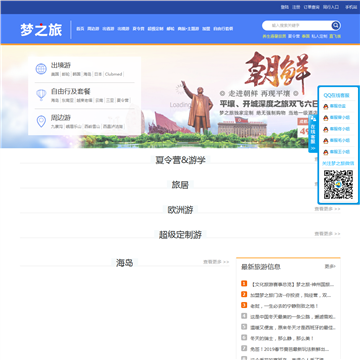Screen dimensions: 360x360
Task: Select 西岭雪山 under 周边游
Action: pos(92,127)
